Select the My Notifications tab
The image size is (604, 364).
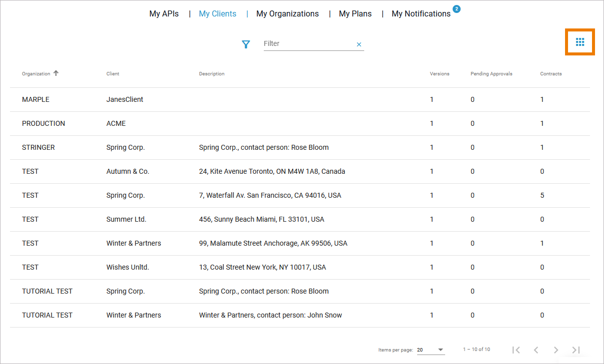pyautogui.click(x=421, y=14)
